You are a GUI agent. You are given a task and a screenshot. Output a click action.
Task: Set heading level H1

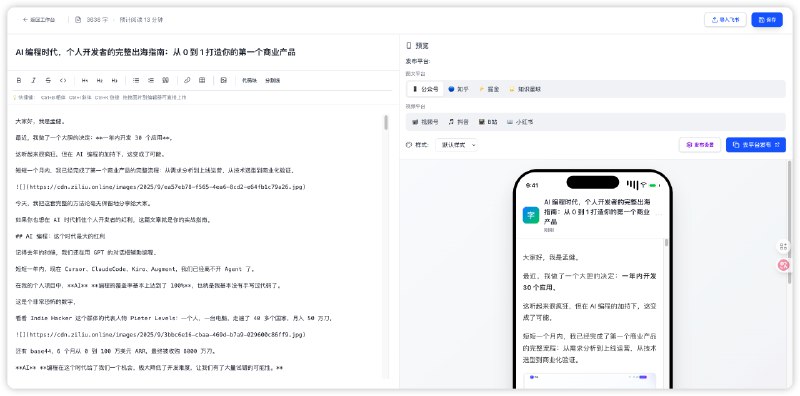(x=85, y=81)
